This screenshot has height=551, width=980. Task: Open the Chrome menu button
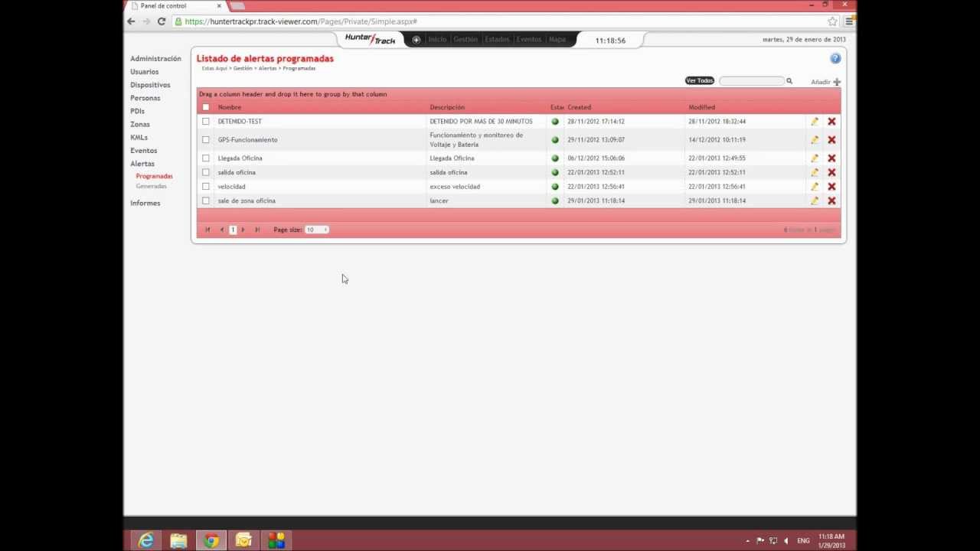coord(849,21)
